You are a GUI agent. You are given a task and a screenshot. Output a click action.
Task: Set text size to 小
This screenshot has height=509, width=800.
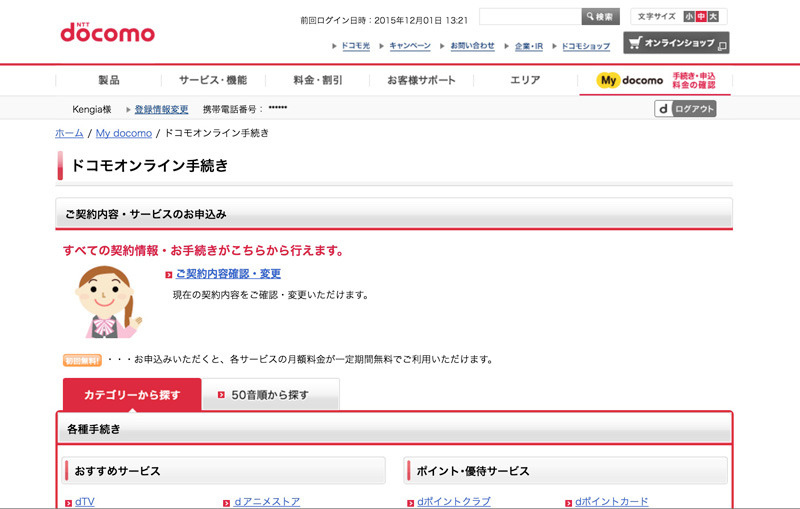tap(689, 16)
